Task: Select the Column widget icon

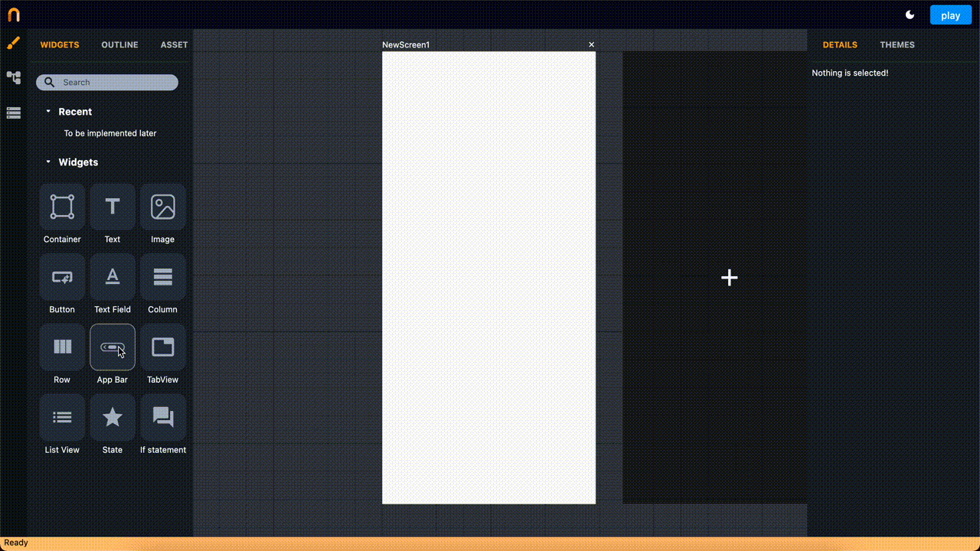Action: [x=163, y=277]
